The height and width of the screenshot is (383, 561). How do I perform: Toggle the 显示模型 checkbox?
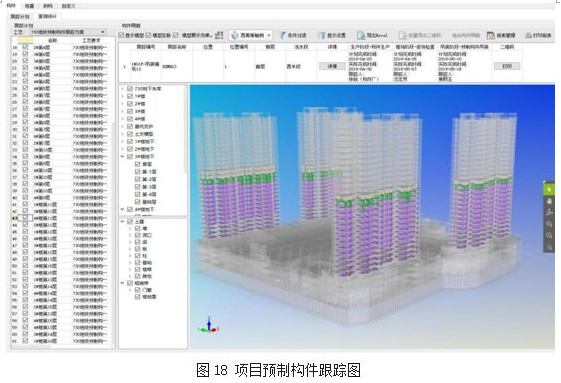pyautogui.click(x=121, y=35)
